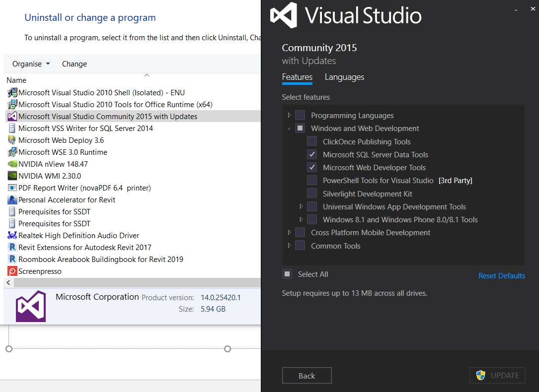The height and width of the screenshot is (392, 539).
Task: Click the Screenpresso icon
Action: [x=12, y=271]
